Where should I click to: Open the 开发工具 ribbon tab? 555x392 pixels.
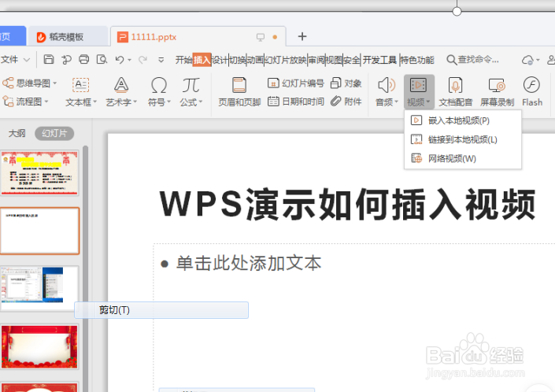click(379, 60)
